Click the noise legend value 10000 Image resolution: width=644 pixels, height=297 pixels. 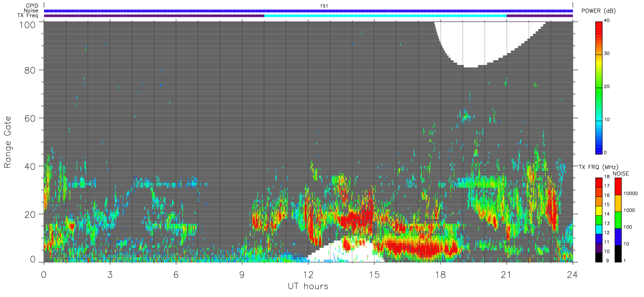(x=631, y=193)
